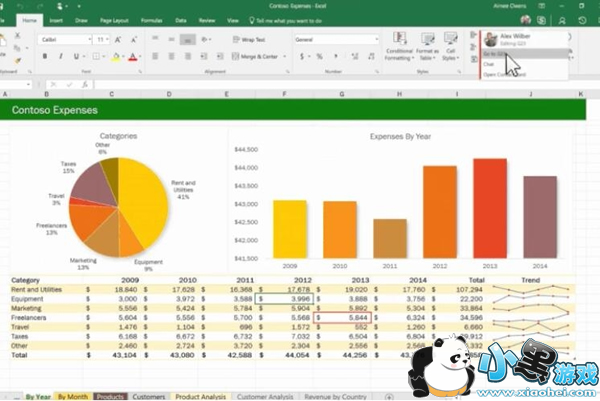The height and width of the screenshot is (401, 600).
Task: Toggle Wrap Text
Action: [x=249, y=39]
